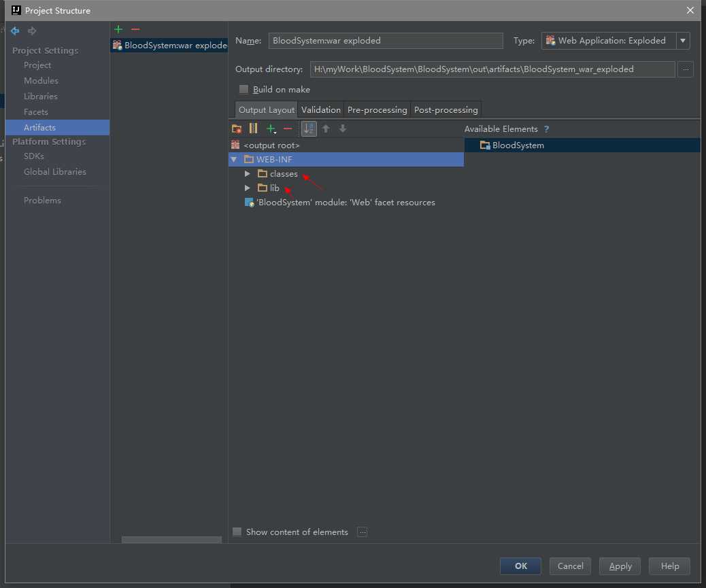Viewport: 706px width, 588px height.
Task: Click the classes folder icon
Action: (263, 173)
